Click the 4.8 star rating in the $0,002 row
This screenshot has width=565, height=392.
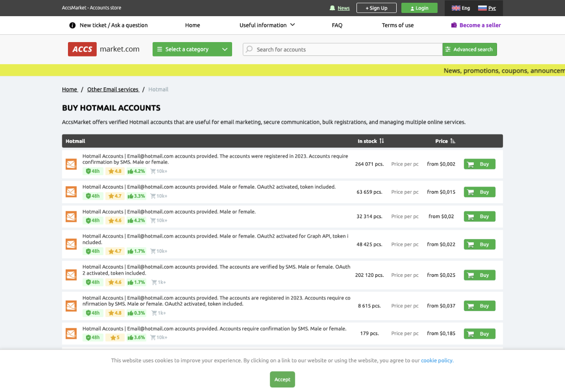coord(115,171)
